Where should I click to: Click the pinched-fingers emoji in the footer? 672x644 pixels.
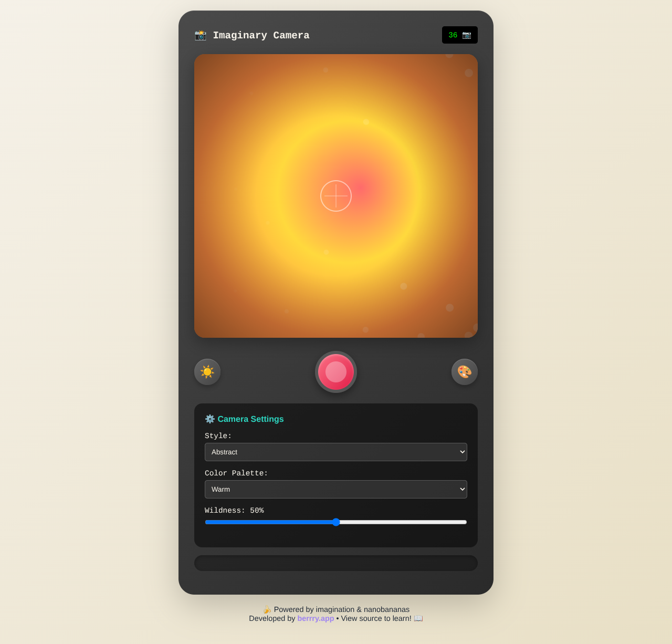(x=267, y=609)
